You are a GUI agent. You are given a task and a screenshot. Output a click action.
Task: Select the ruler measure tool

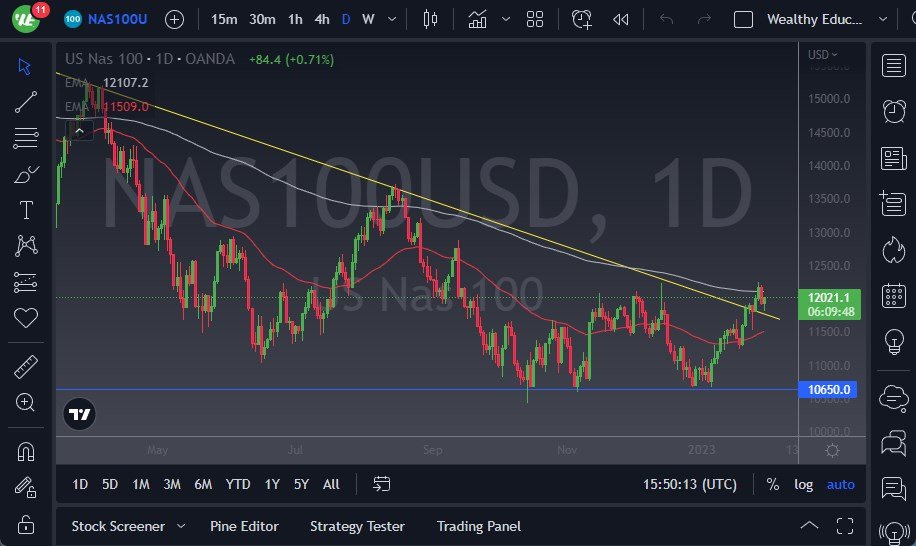[x=26, y=367]
